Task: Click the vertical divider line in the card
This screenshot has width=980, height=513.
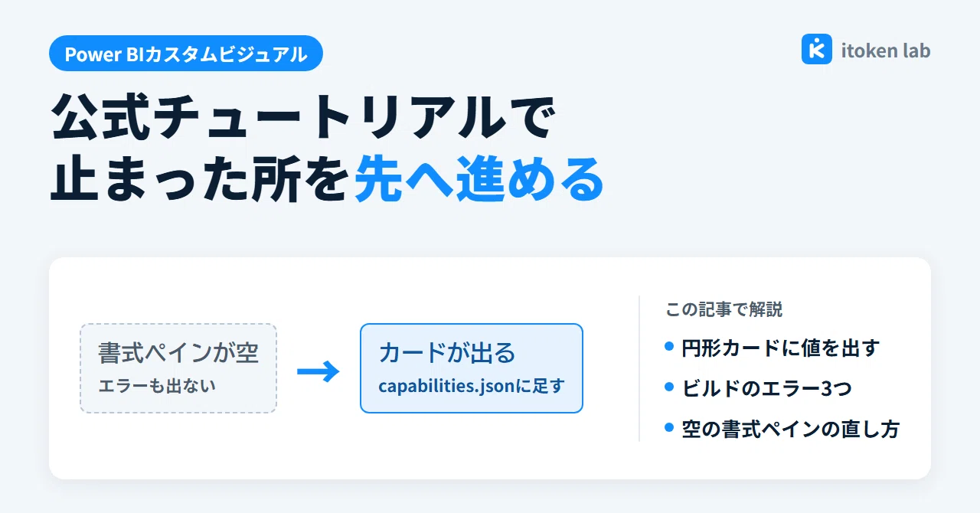Action: [x=639, y=368]
